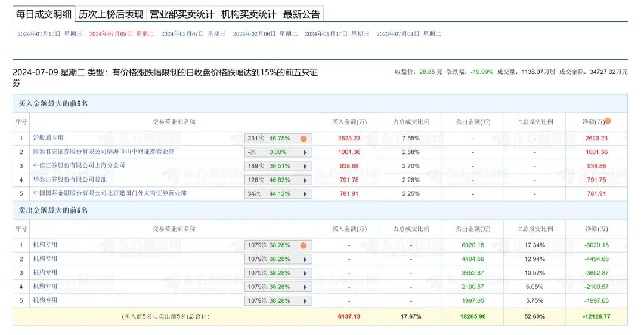The width and height of the screenshot is (644, 335).
Task: Expand arrow in 机构专用 row with 3652.87
Action: pyautogui.click(x=305, y=273)
